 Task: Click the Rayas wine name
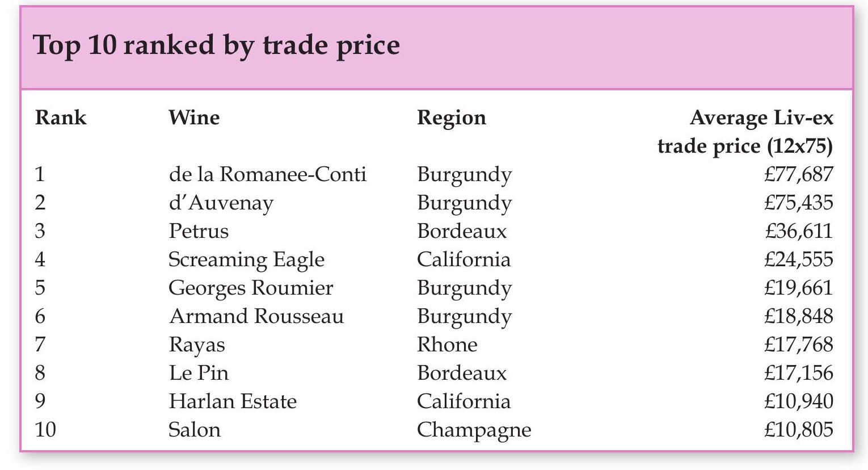point(196,345)
